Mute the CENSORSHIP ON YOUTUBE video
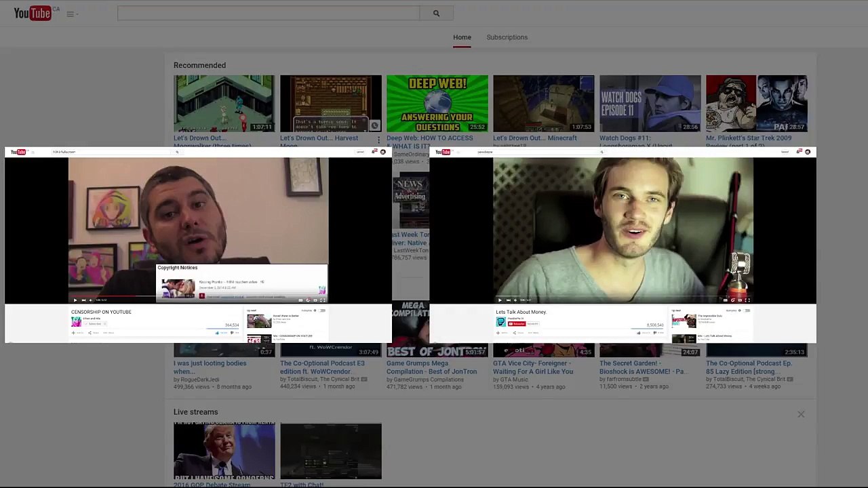This screenshot has width=868, height=488. (91, 300)
